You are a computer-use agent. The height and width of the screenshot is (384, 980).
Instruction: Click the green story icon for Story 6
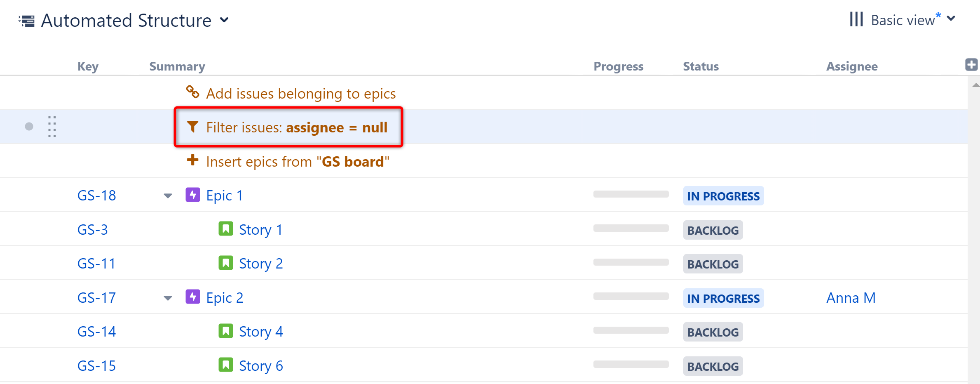point(226,365)
